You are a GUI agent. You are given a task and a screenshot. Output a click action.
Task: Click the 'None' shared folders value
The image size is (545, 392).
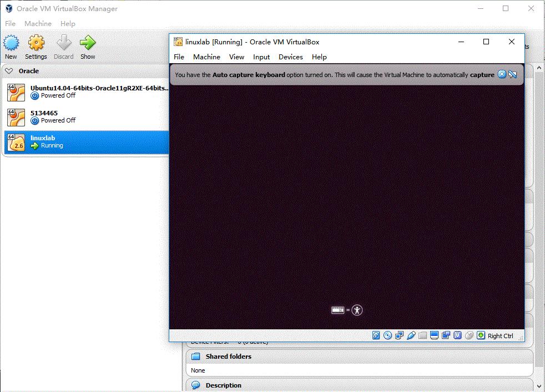coord(198,370)
